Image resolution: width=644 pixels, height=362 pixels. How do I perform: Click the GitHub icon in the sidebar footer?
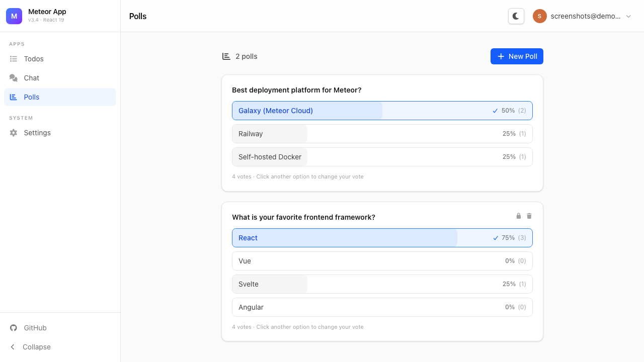(x=13, y=328)
